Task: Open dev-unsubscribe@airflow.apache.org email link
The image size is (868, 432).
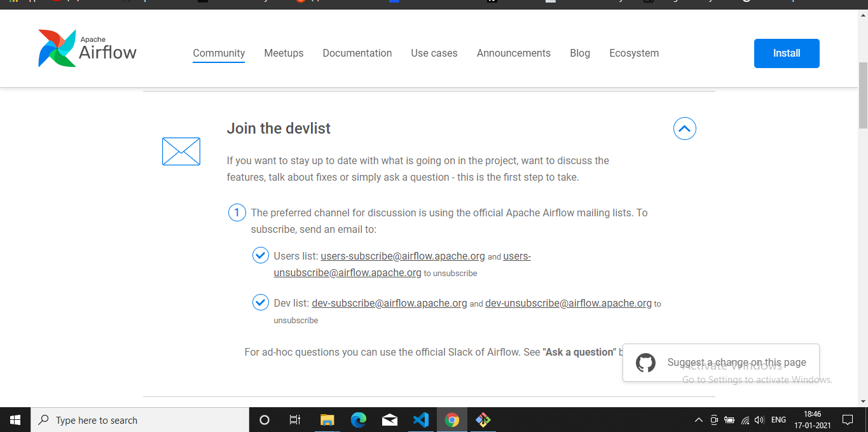Action: tap(568, 303)
